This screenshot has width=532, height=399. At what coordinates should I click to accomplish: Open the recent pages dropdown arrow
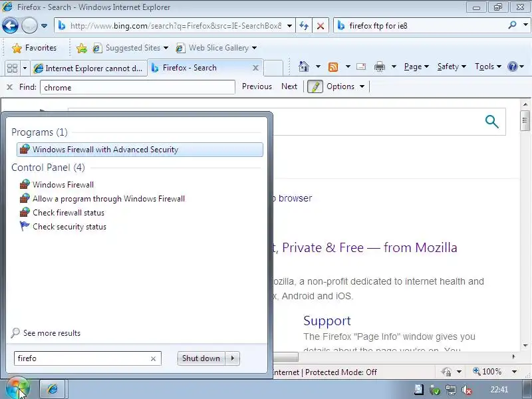click(x=44, y=26)
